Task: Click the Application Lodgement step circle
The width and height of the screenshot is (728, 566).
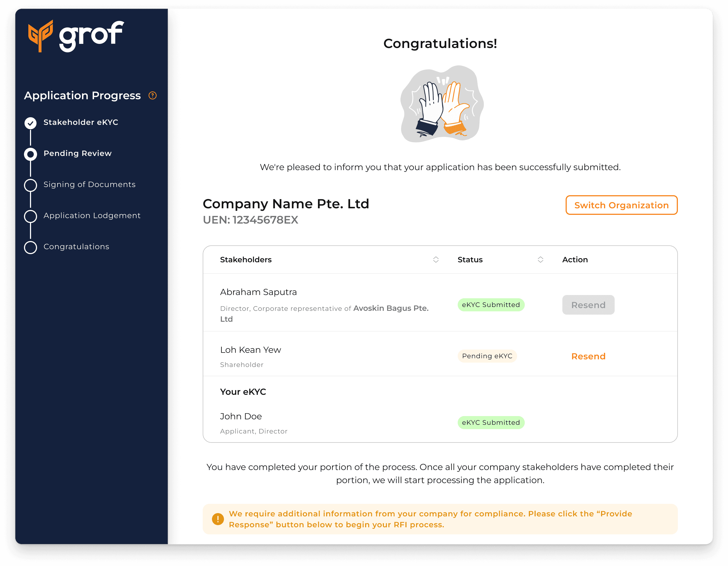Action: (30, 216)
